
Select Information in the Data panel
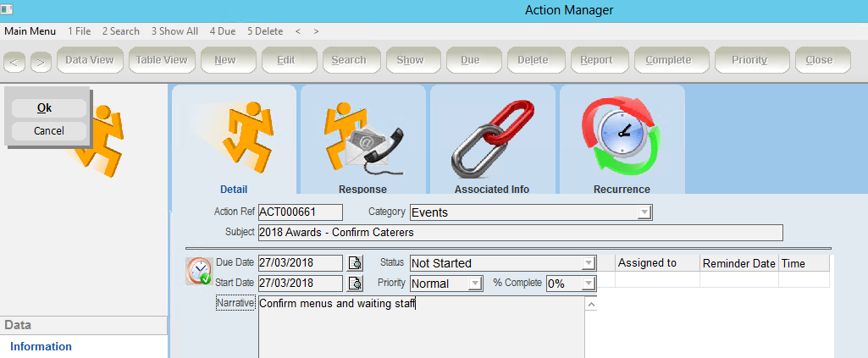coord(41,346)
